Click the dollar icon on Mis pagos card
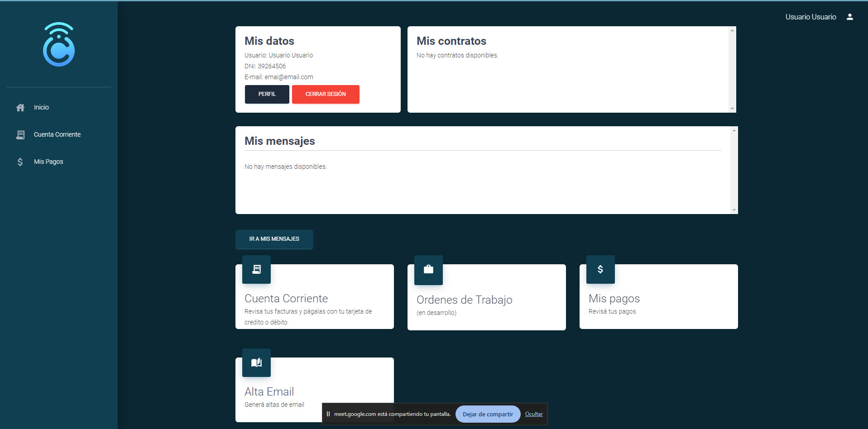The height and width of the screenshot is (429, 868). click(600, 269)
